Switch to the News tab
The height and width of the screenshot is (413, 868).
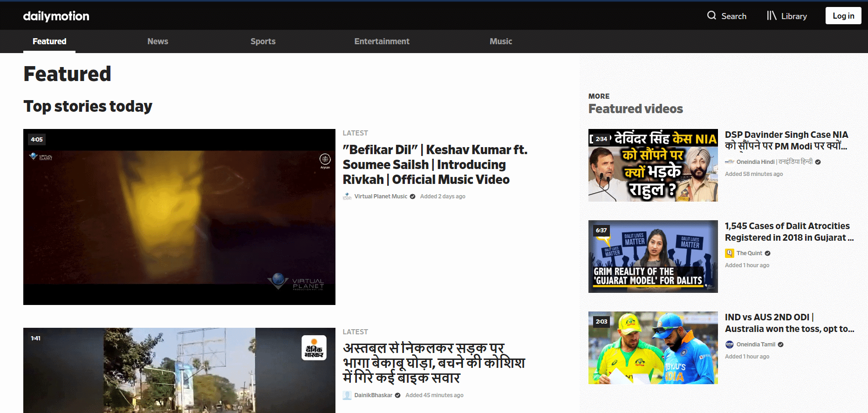click(157, 41)
